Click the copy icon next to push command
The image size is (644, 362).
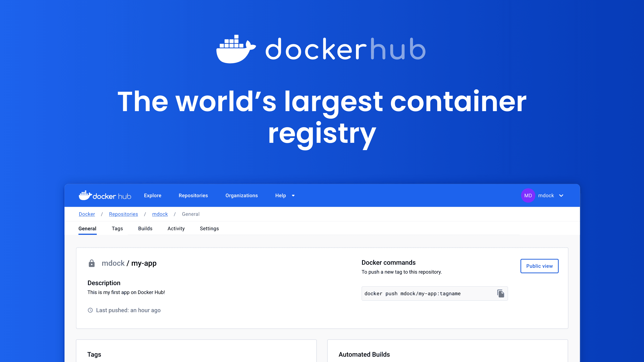tap(500, 293)
